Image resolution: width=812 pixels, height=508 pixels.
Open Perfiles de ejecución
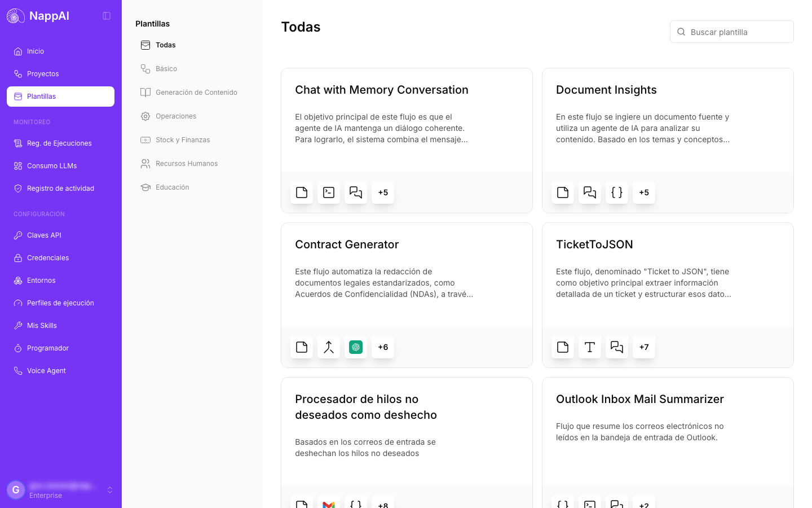pyautogui.click(x=61, y=303)
